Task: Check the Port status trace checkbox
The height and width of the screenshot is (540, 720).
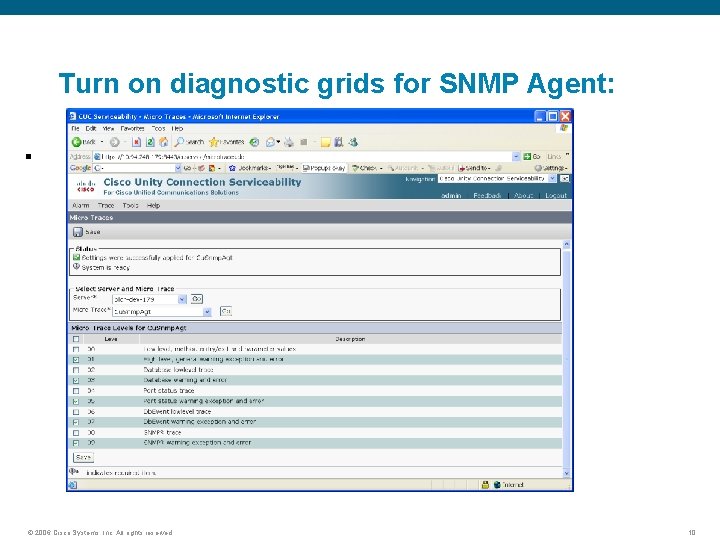Action: 76,391
